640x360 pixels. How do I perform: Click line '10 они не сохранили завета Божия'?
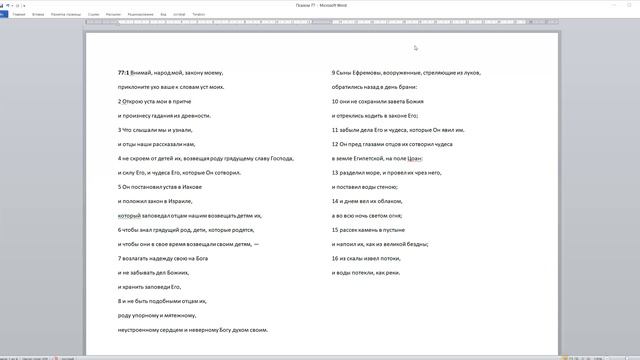[378, 101]
